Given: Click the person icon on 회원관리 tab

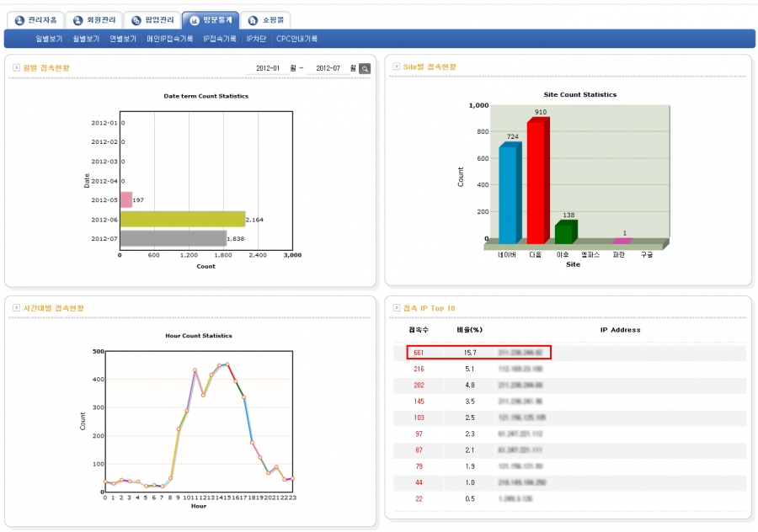Looking at the screenshot, I should 78,20.
